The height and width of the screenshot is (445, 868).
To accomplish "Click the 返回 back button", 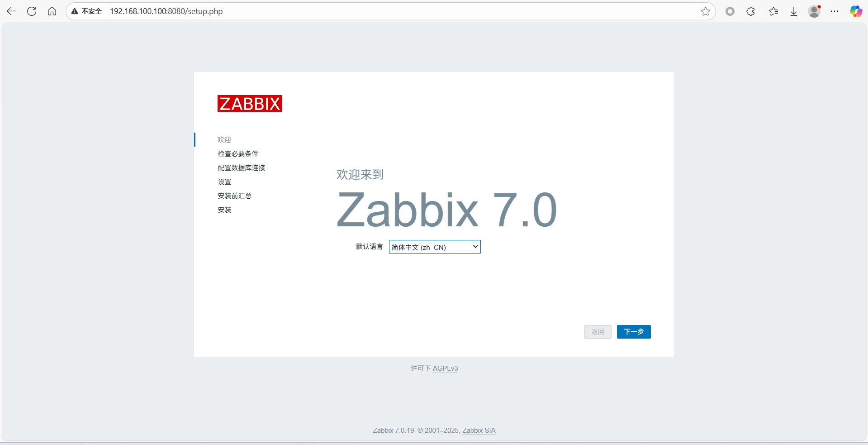I will [x=598, y=332].
